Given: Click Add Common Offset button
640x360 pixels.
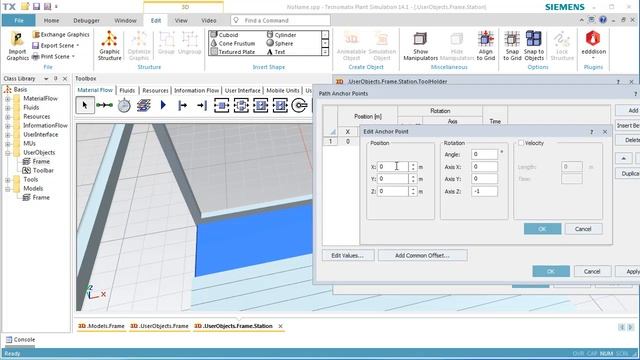Looking at the screenshot, I should point(422,256).
